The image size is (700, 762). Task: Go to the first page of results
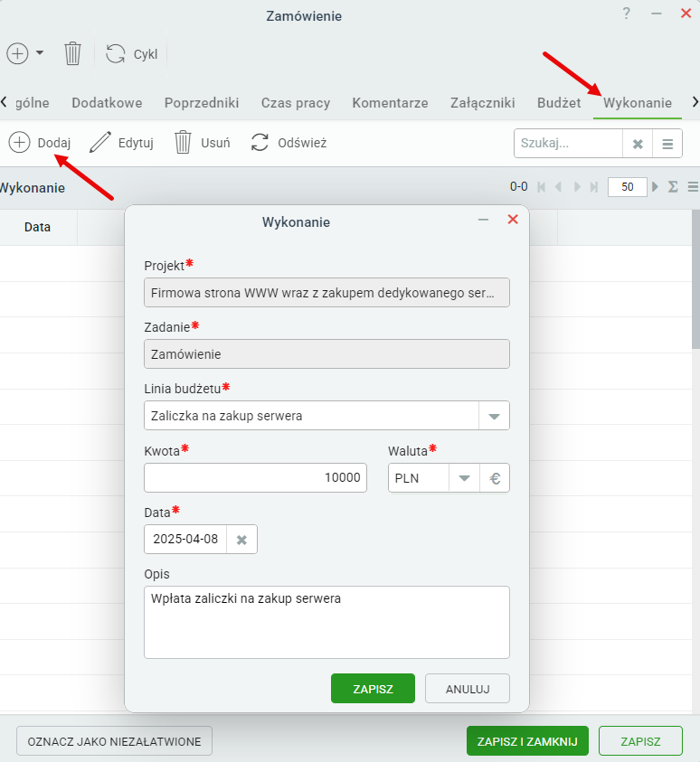[541, 187]
